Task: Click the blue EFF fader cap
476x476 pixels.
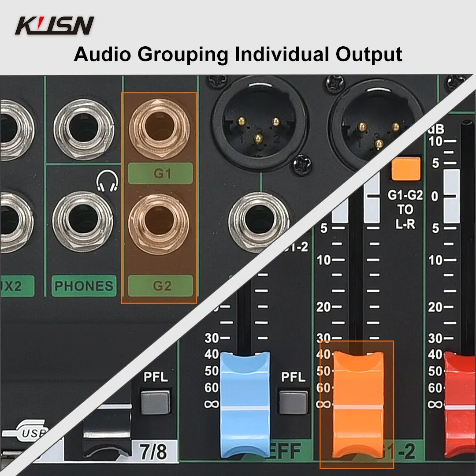Action: [x=245, y=405]
